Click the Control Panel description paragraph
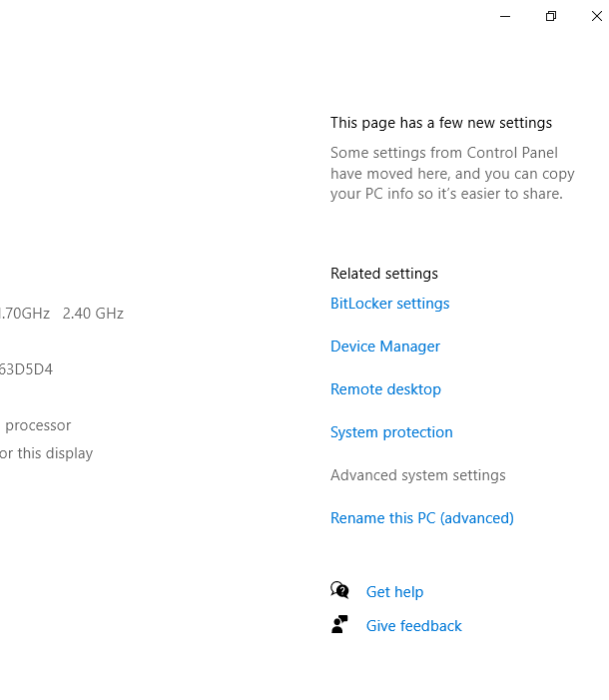The width and height of the screenshot is (609, 700). (452, 173)
